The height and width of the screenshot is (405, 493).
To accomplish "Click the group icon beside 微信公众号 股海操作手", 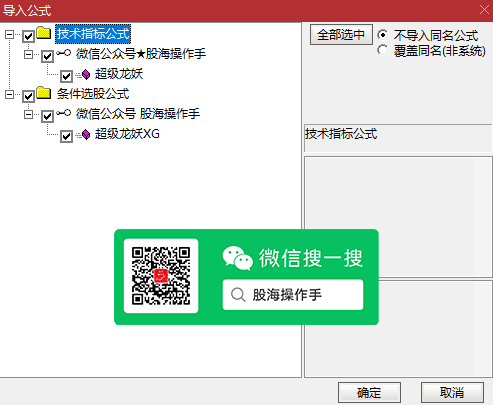I will point(63,113).
